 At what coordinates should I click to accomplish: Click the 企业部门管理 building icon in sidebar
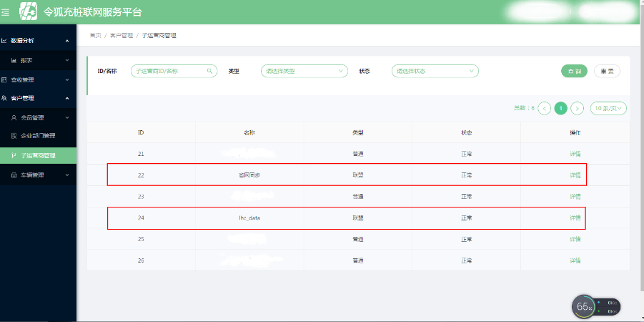14,135
